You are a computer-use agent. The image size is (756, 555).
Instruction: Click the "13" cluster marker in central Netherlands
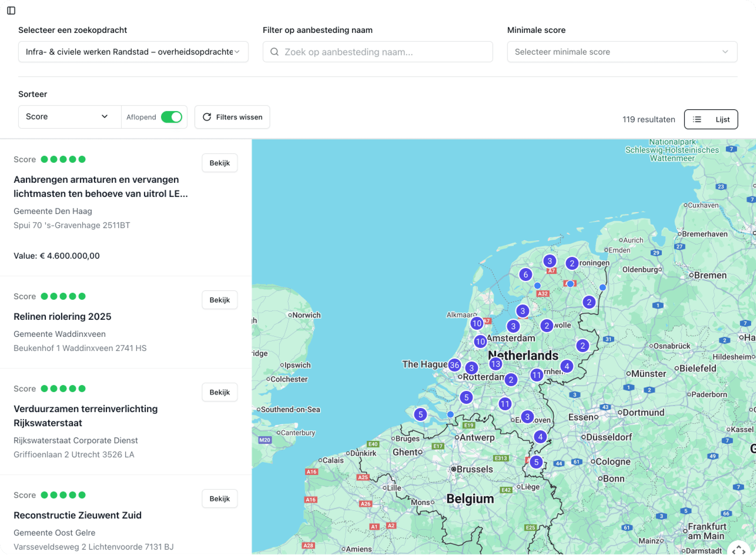coord(496,363)
